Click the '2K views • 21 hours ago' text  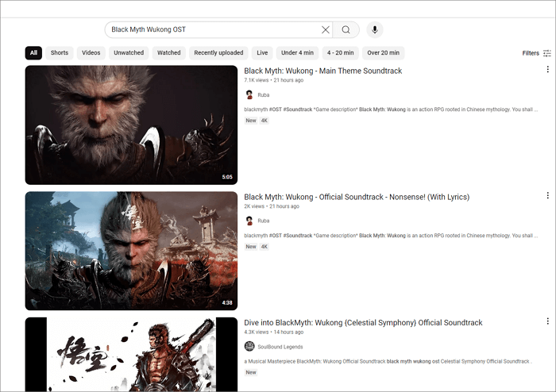tap(272, 206)
